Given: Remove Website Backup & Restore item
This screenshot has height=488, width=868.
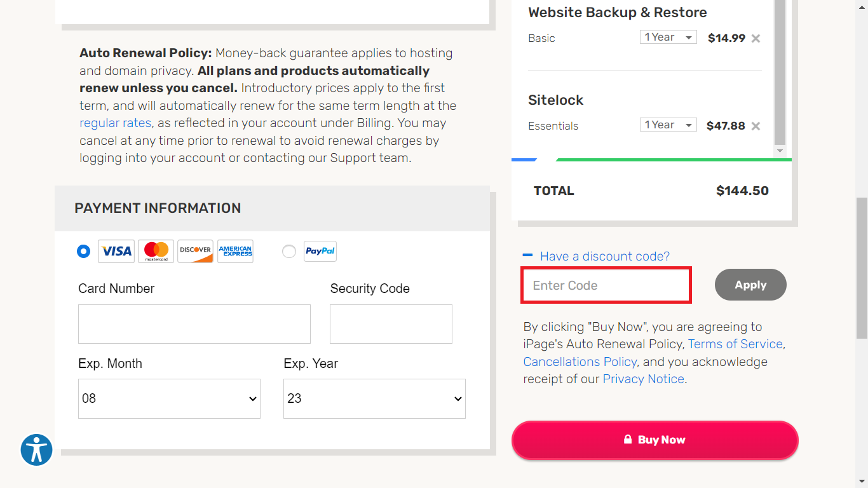Looking at the screenshot, I should pyautogui.click(x=756, y=38).
